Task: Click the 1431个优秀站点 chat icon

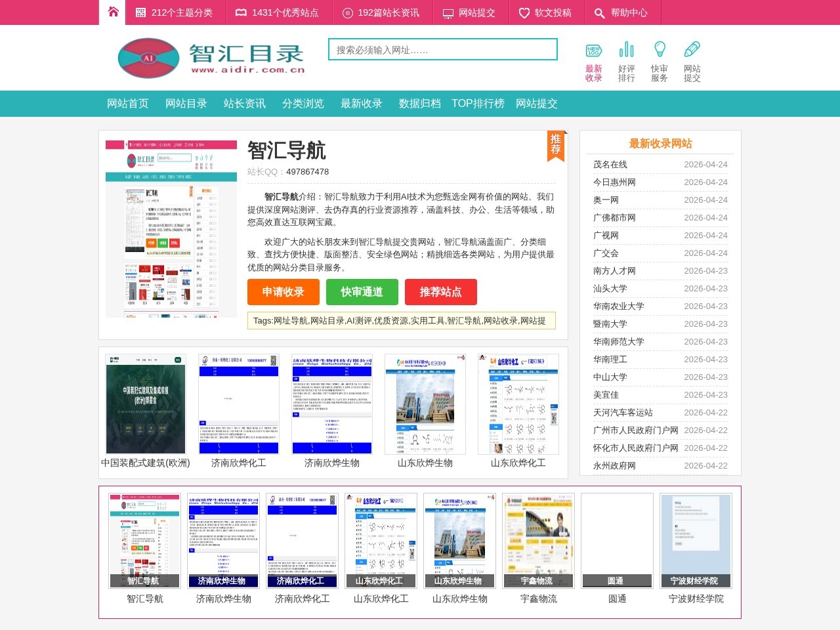Action: pos(241,12)
